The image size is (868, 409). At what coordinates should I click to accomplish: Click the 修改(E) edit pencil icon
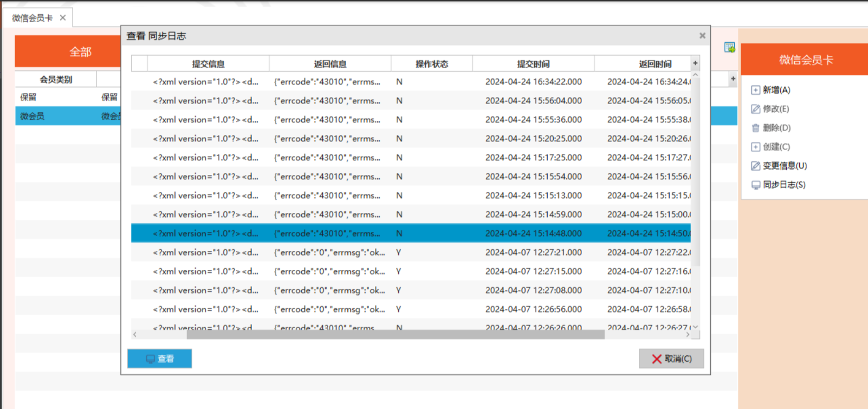(755, 109)
